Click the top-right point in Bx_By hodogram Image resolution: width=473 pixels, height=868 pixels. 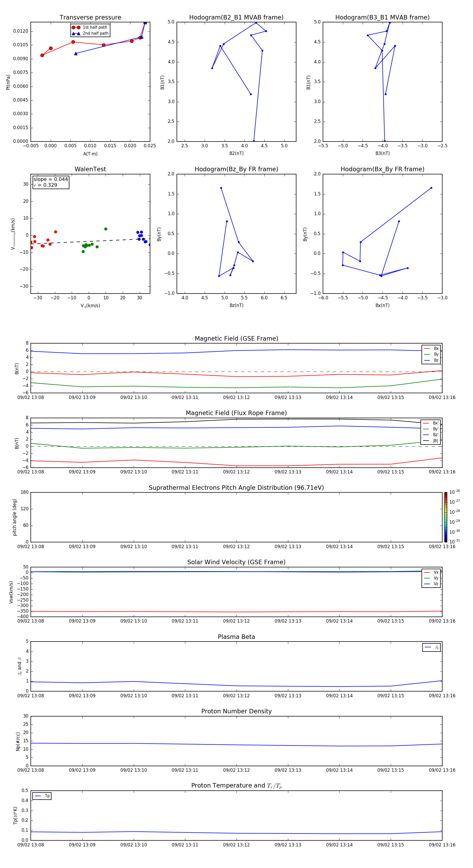pos(431,188)
